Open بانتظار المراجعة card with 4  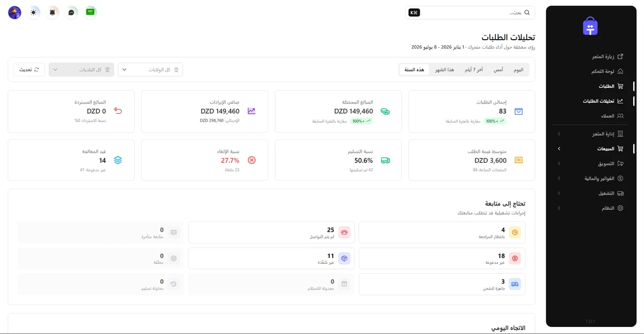point(442,233)
